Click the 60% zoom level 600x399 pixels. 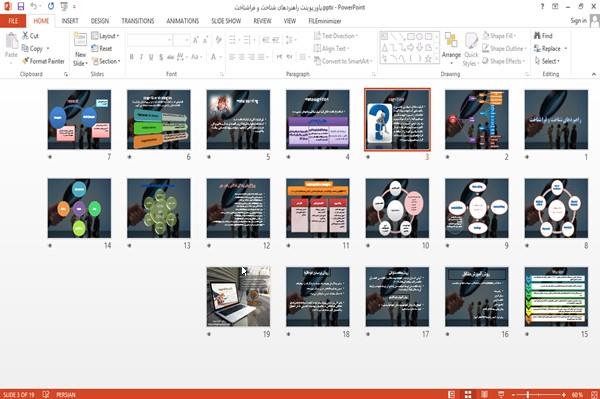(x=577, y=394)
